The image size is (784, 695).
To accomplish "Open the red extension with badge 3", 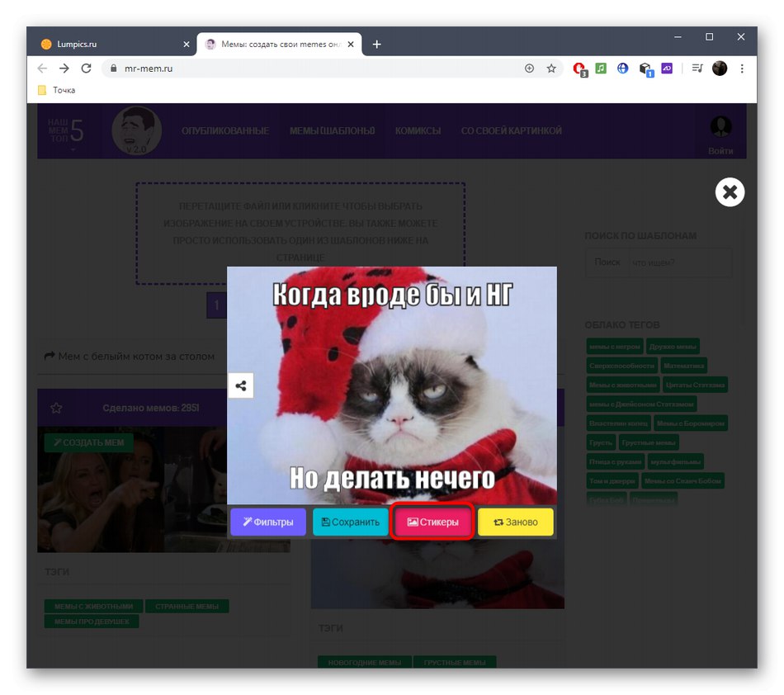I will [580, 69].
